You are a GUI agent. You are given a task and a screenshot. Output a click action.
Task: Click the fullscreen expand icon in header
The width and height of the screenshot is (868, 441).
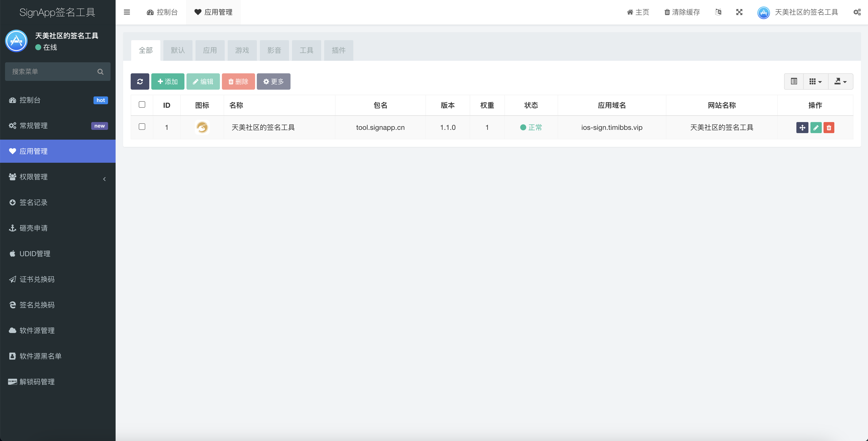pyautogui.click(x=739, y=12)
